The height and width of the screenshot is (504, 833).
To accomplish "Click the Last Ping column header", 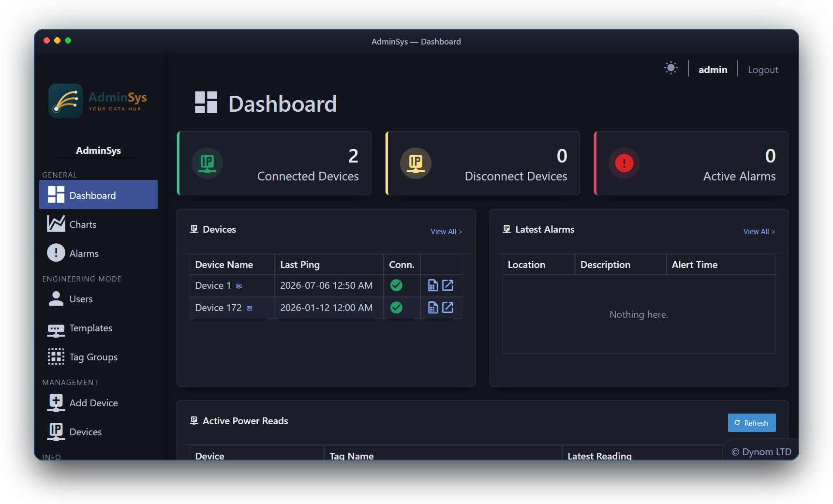I will [x=329, y=265].
